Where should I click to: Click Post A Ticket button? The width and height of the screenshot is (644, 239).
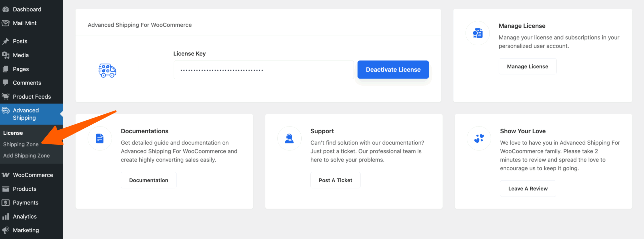(x=335, y=180)
